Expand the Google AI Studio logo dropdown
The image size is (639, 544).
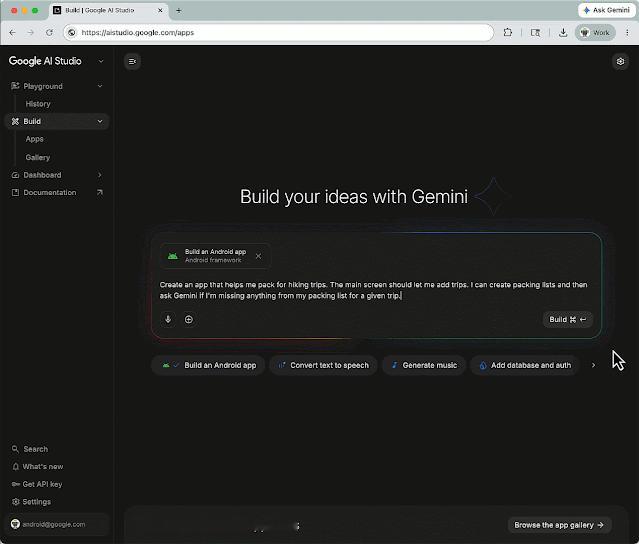101,61
